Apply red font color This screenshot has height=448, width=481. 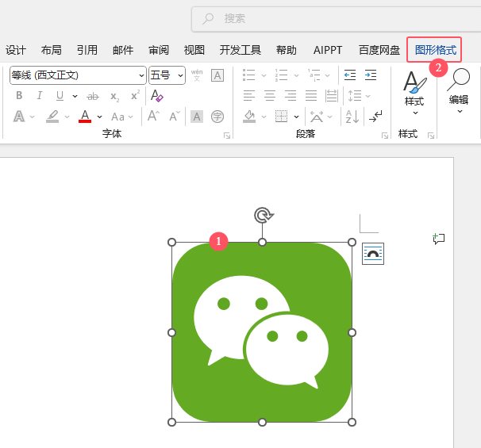pos(85,117)
